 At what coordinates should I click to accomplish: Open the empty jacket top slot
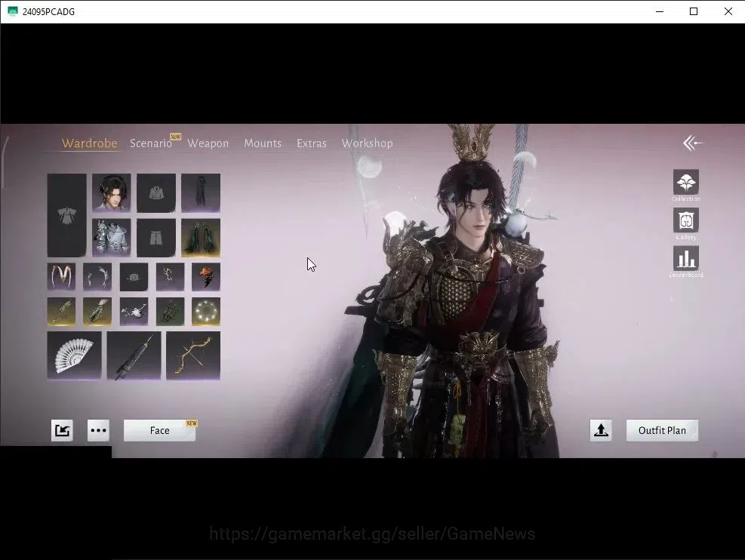click(x=155, y=192)
